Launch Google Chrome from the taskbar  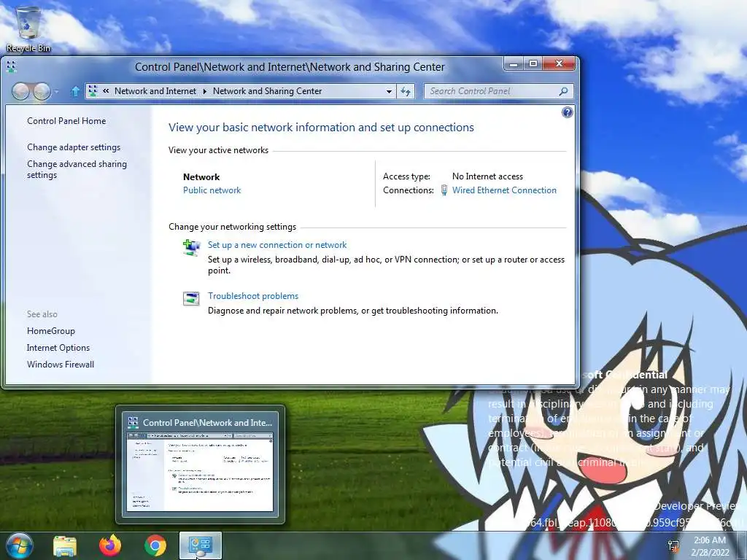click(155, 545)
